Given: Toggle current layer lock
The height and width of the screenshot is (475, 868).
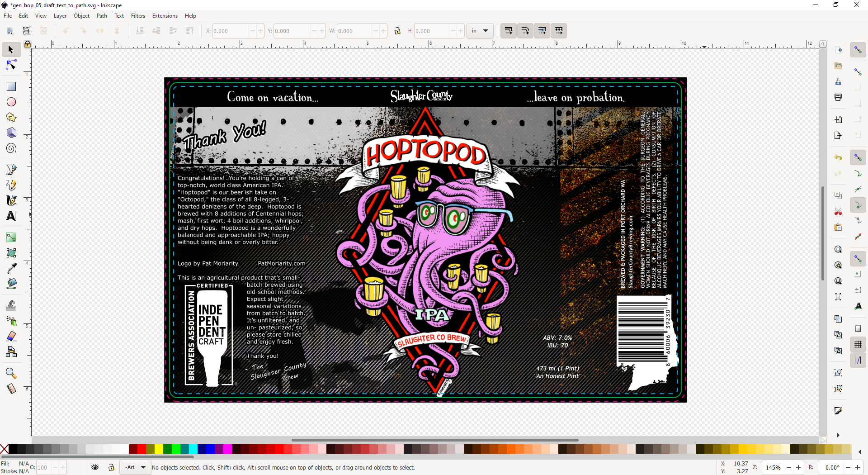Looking at the screenshot, I should pos(111,467).
